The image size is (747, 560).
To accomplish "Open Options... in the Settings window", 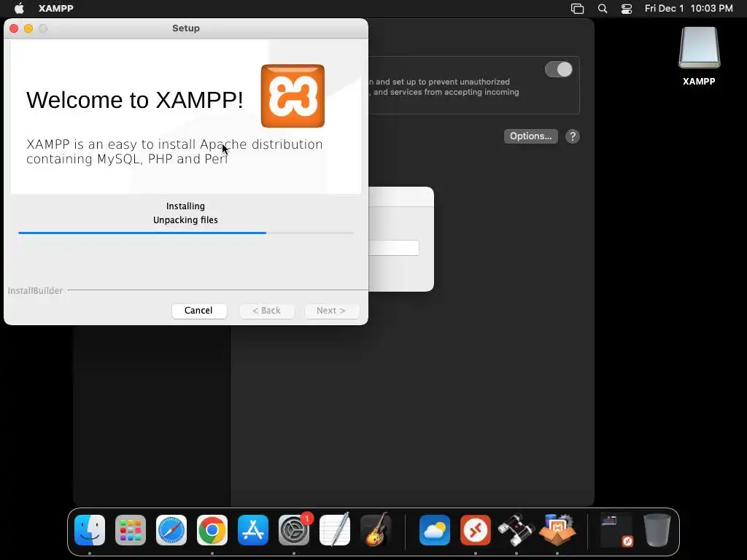I will point(531,136).
